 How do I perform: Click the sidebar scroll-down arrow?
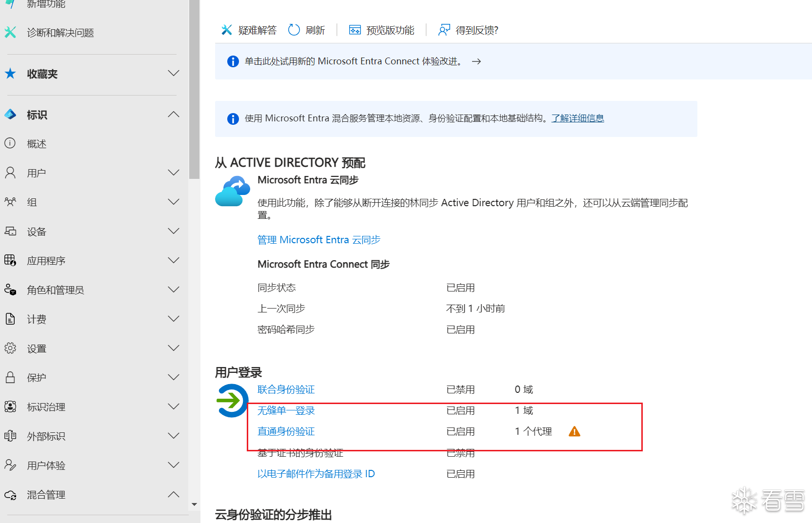pyautogui.click(x=194, y=504)
